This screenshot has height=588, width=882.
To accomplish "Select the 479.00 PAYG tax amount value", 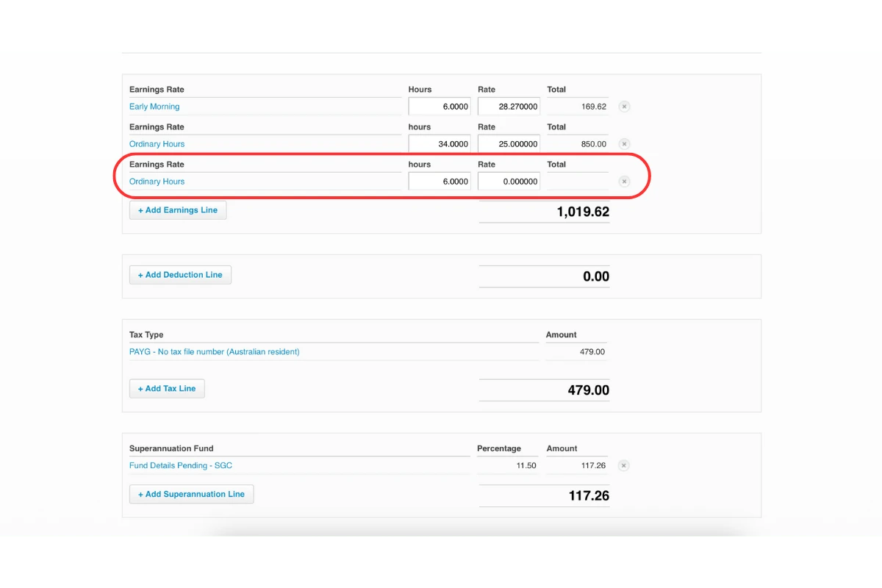I will pos(592,352).
